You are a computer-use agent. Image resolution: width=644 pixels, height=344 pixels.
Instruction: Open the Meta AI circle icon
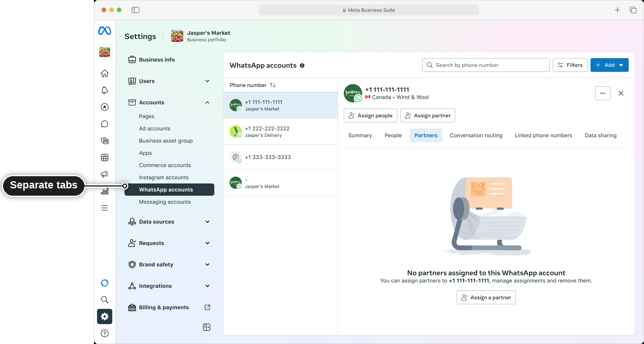(x=105, y=283)
